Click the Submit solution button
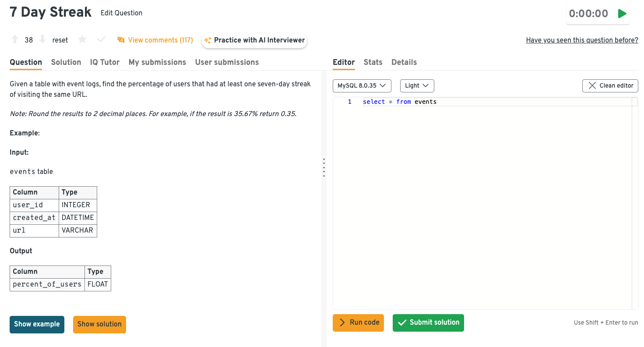Viewport: 644px width, 347px height. coord(428,323)
